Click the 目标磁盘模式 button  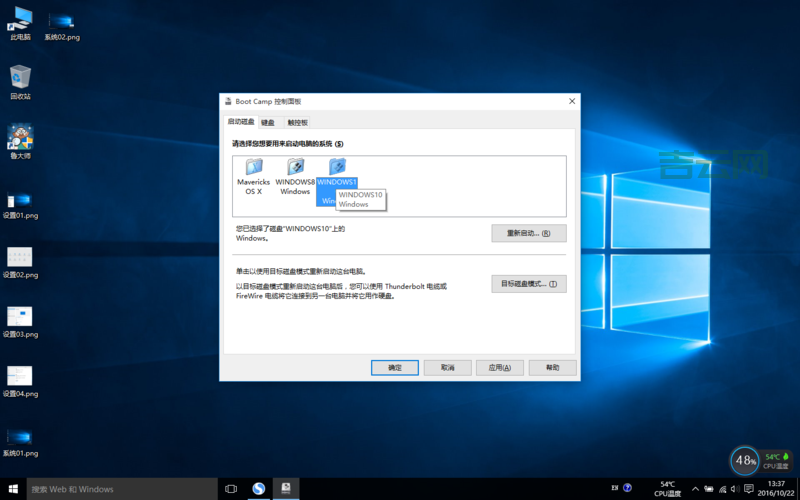point(529,284)
